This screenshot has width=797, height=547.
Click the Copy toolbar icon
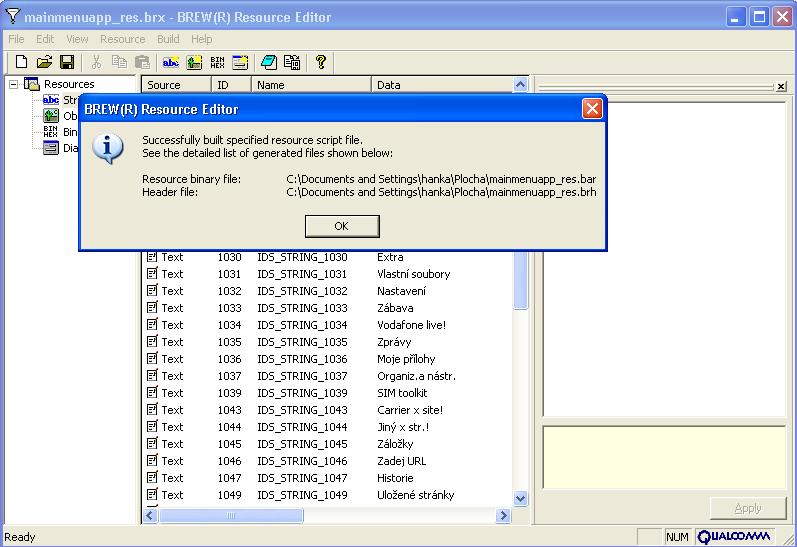[119, 62]
